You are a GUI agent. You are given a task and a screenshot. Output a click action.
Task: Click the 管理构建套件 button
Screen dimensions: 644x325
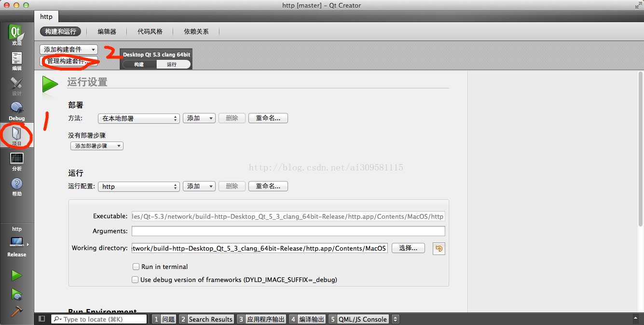coord(69,61)
